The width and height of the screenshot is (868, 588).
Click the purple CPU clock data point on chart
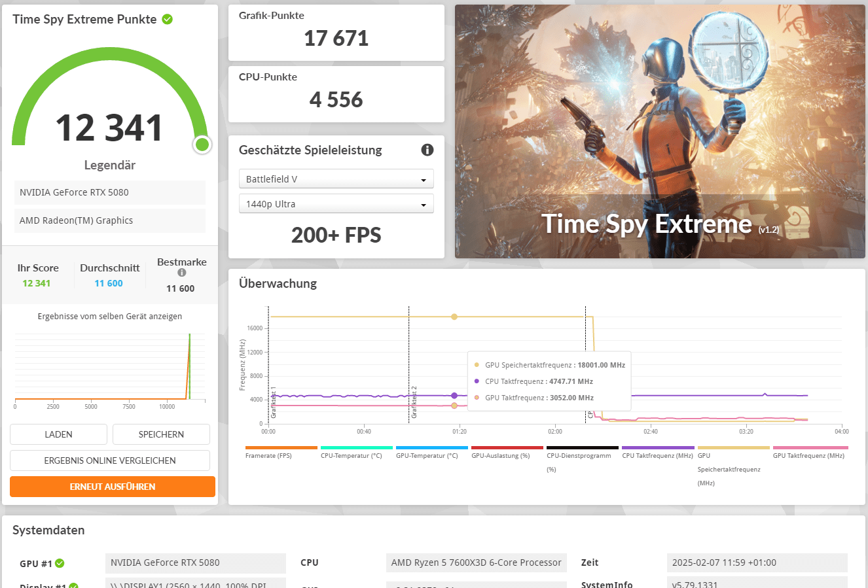coord(454,396)
